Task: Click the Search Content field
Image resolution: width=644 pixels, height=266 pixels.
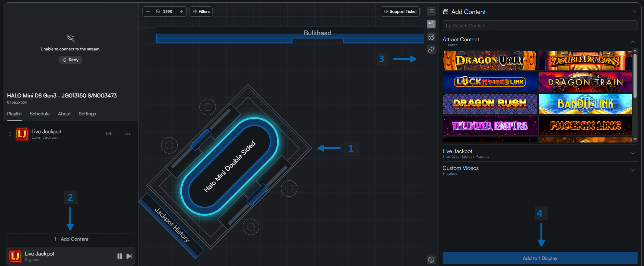Action: [540, 26]
